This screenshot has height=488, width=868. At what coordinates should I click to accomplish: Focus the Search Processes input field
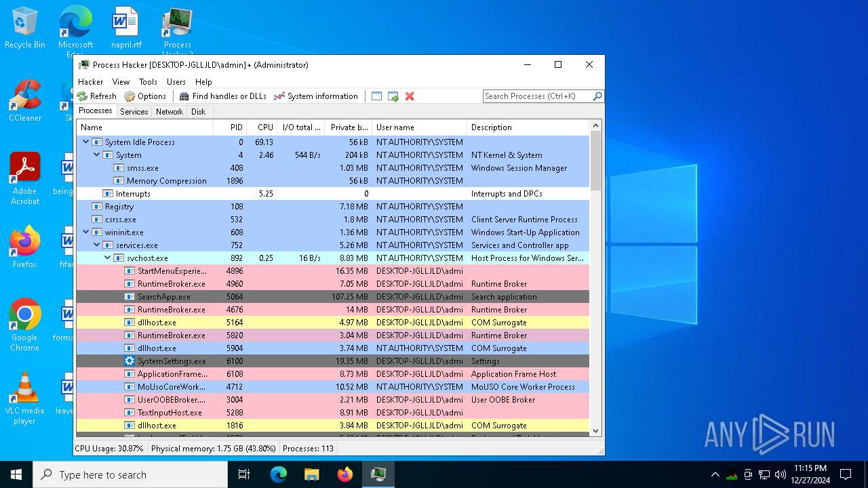coord(538,96)
